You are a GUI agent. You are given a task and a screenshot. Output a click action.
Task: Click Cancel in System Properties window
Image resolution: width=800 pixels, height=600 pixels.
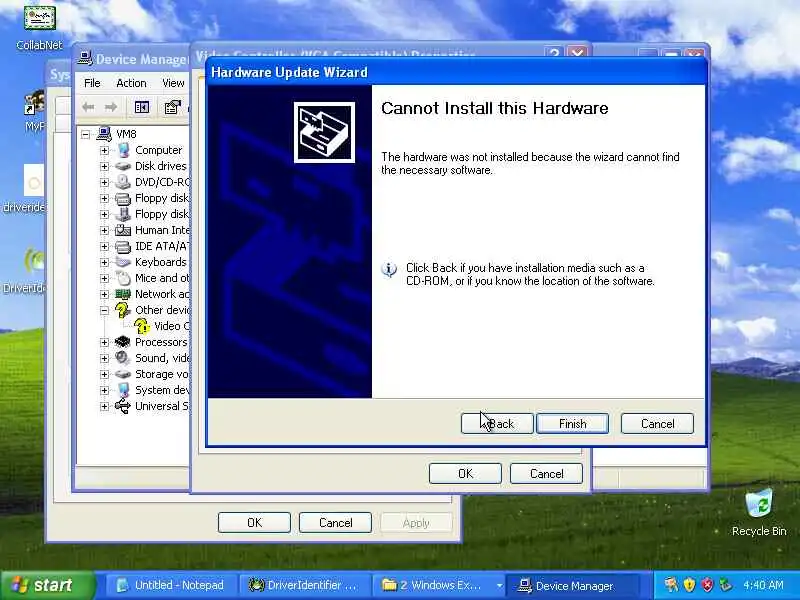click(x=335, y=522)
